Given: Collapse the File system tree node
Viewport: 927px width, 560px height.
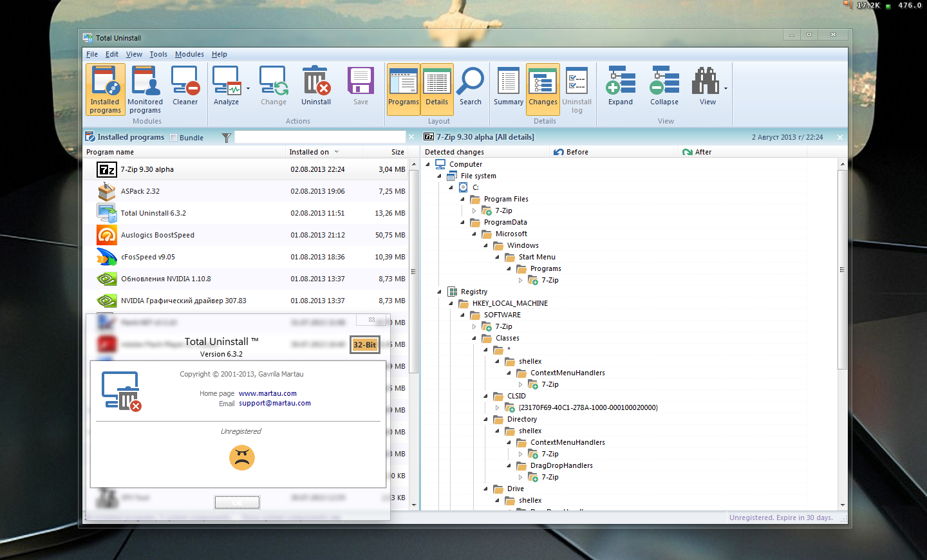Looking at the screenshot, I should [439, 176].
